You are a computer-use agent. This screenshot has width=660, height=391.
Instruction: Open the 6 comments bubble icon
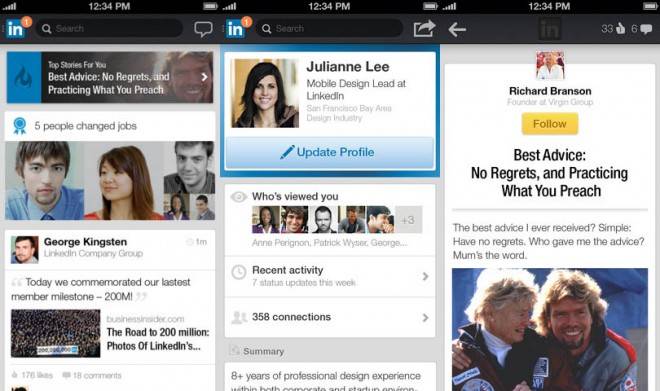tap(646, 29)
